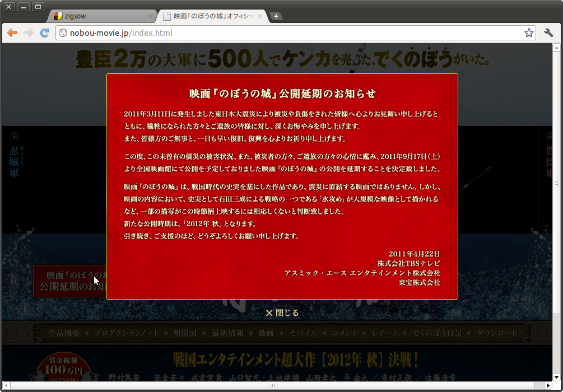Click the vertical scrollbar down arrow

point(556,377)
